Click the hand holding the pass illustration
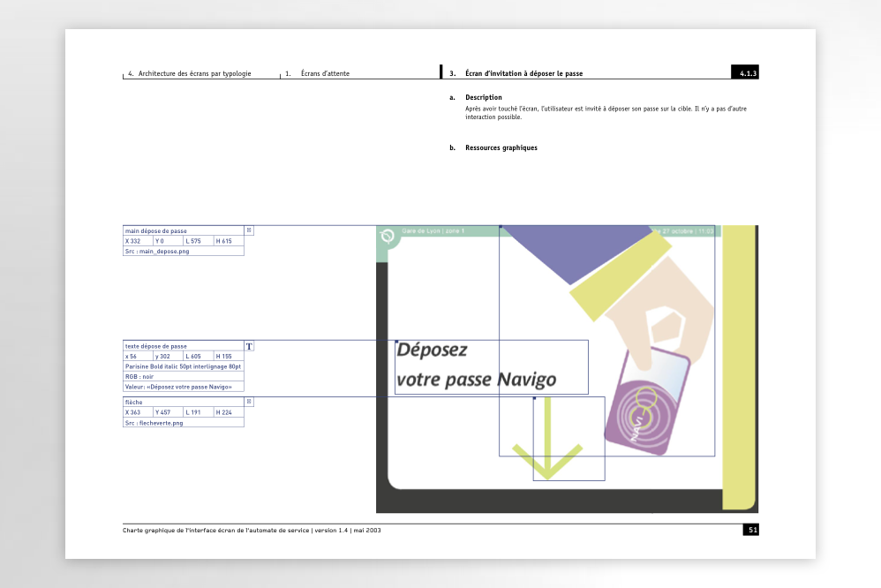This screenshot has width=881, height=588. point(661,312)
